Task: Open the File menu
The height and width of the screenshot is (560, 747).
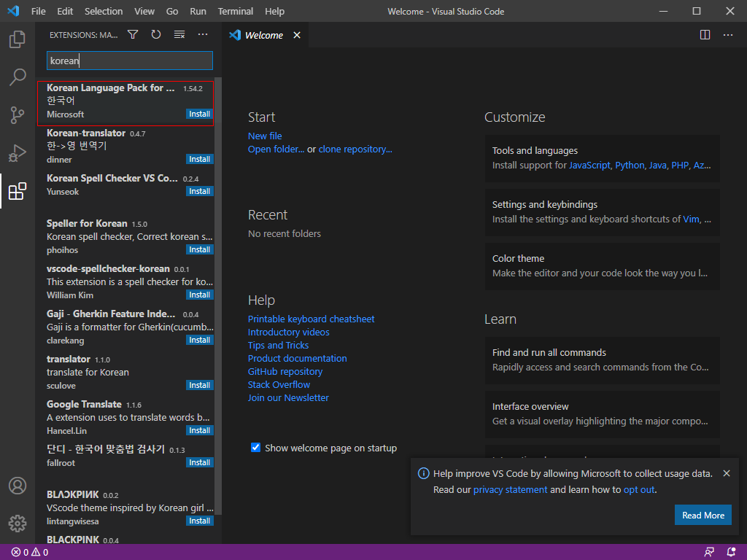Action: [x=39, y=12]
